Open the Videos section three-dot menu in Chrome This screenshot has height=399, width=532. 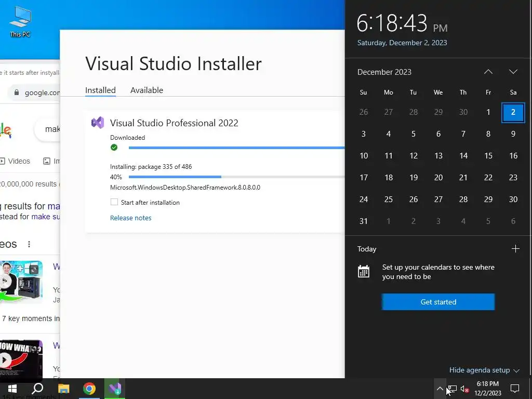click(29, 244)
